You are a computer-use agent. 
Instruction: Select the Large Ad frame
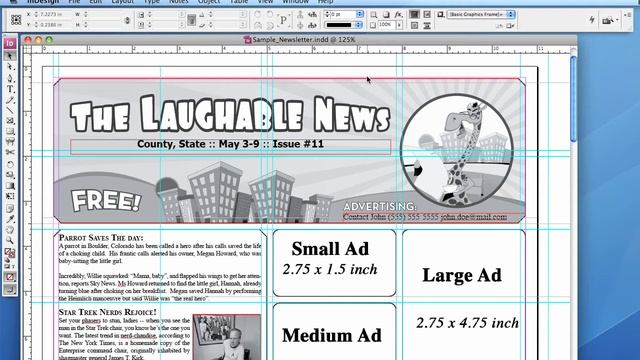[464, 295]
